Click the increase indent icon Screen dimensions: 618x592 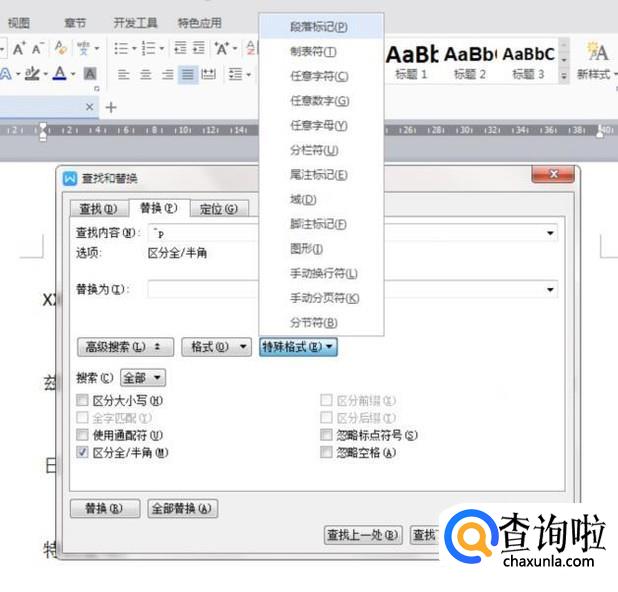199,48
